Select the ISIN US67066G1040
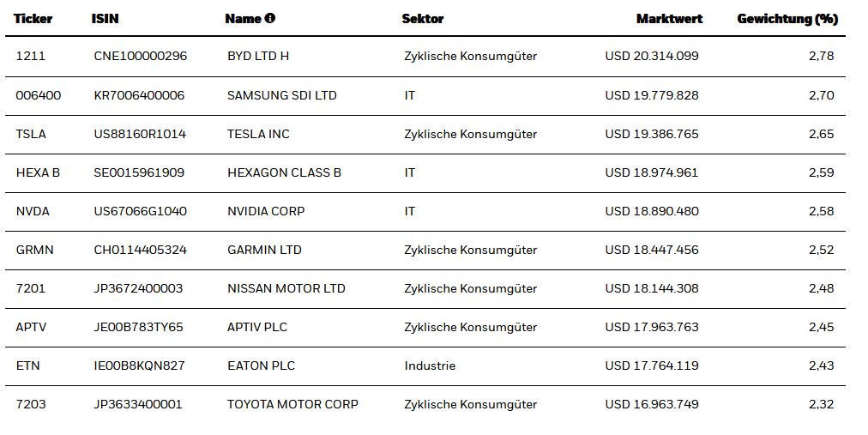This screenshot has width=868, height=435. [140, 211]
